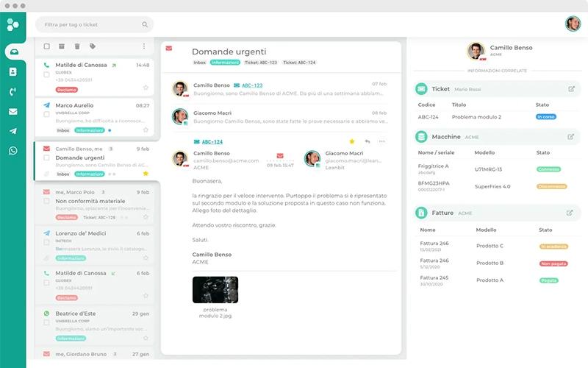Screen dimensions: 588x368
Task: Click the green Fatture document icon
Action: pos(421,213)
